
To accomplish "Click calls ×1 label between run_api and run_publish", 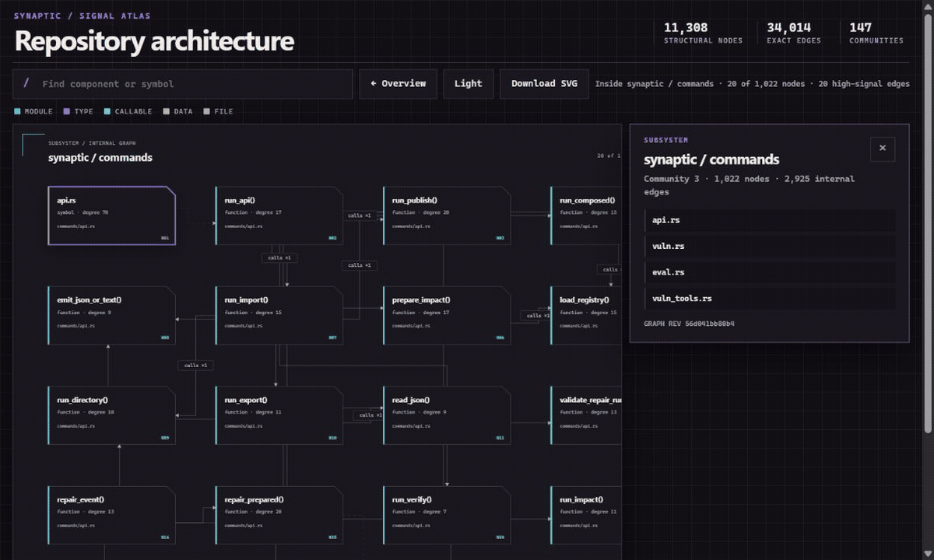I will [x=360, y=215].
